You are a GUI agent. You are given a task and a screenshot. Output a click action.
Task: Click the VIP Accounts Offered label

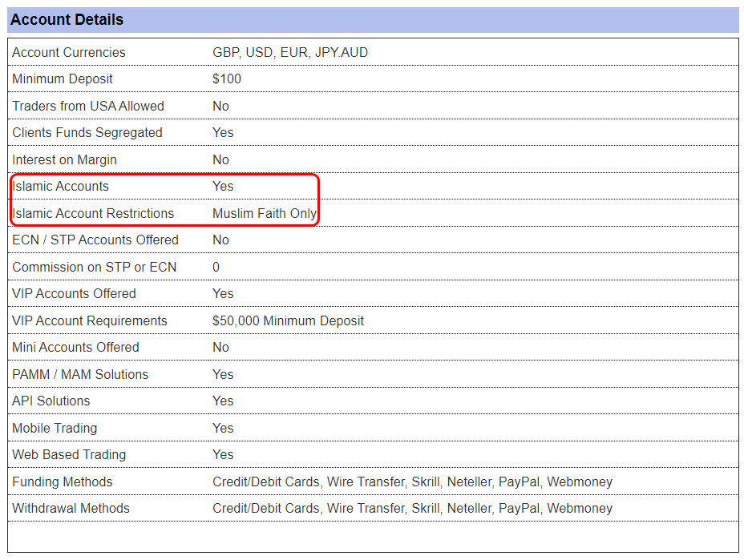[74, 293]
